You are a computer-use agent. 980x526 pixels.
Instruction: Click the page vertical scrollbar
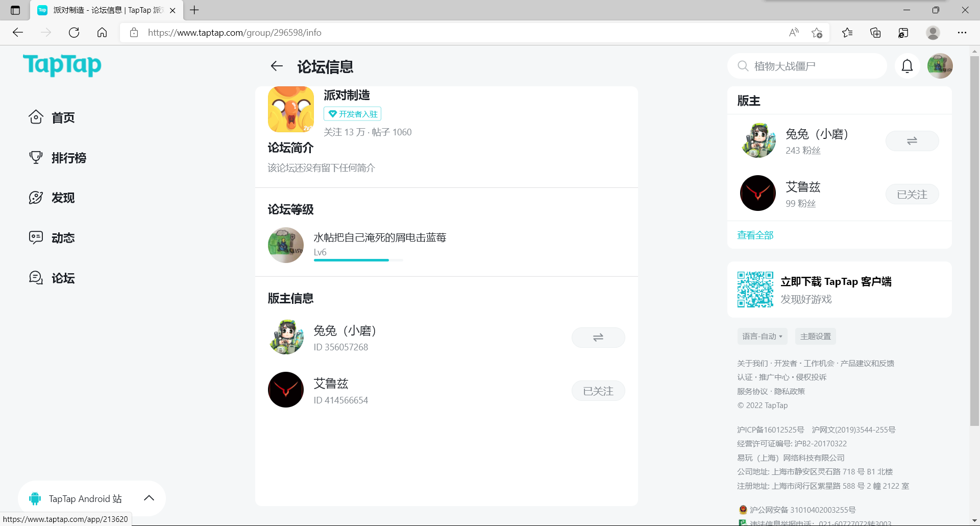[974, 240]
